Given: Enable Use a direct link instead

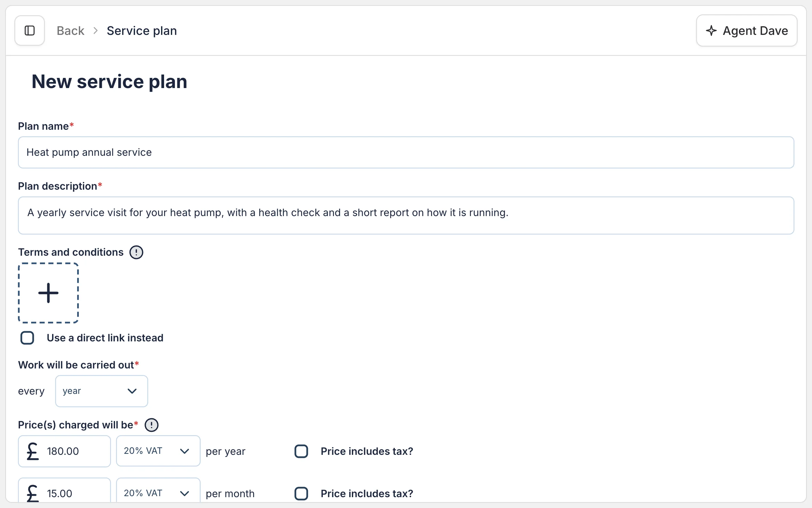Looking at the screenshot, I should [27, 338].
